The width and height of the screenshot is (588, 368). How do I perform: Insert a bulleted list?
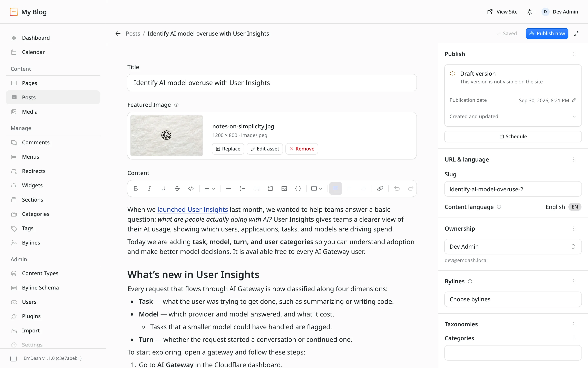click(228, 188)
